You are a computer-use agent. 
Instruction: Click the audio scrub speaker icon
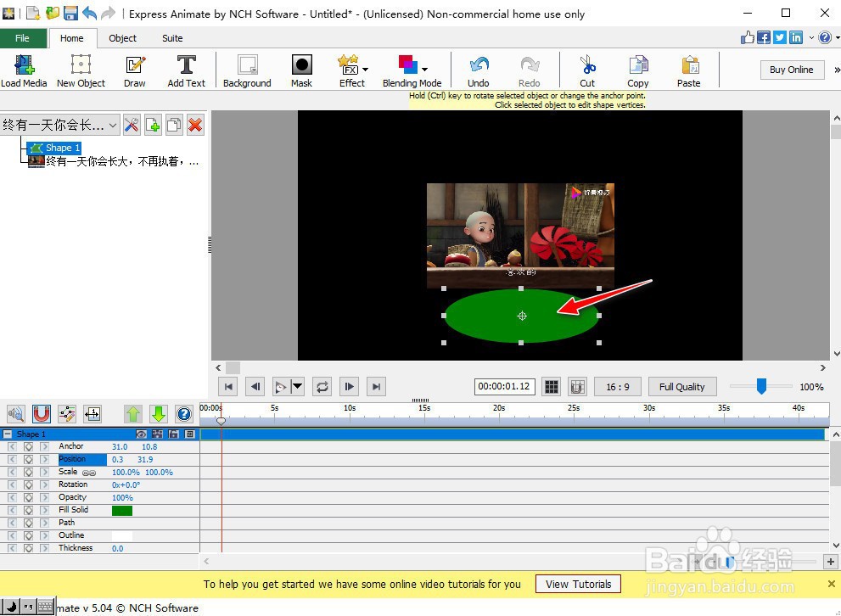point(15,414)
